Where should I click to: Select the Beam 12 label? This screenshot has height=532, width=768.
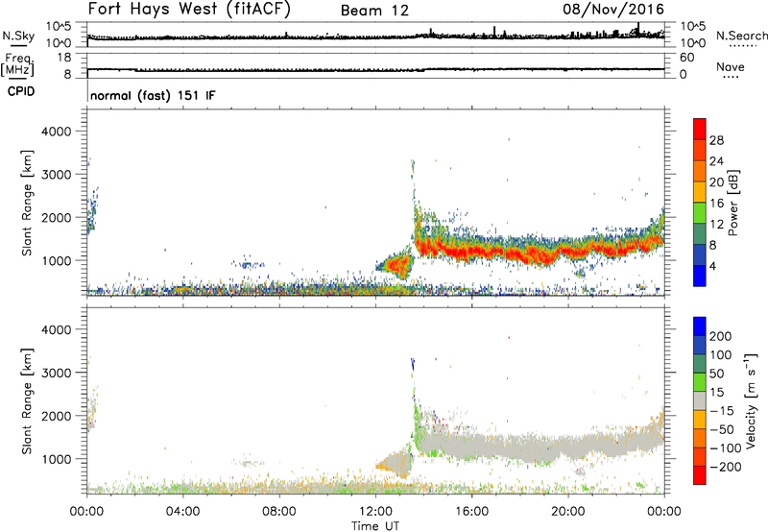point(374,11)
